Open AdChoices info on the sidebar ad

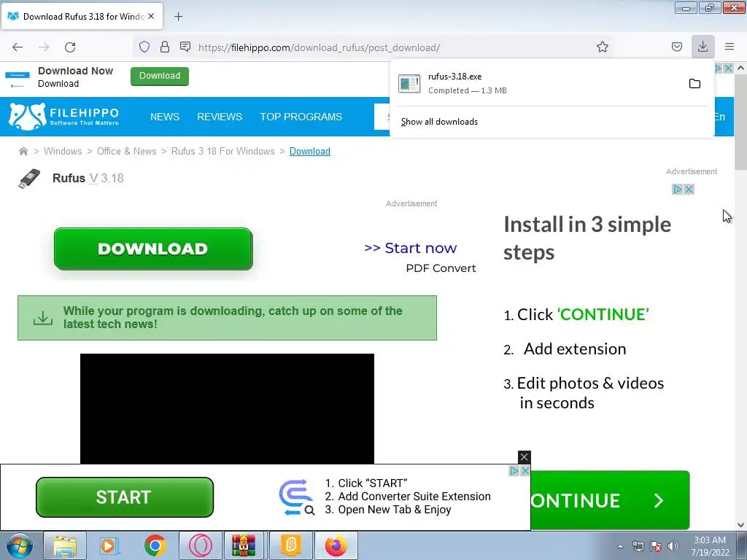pos(677,190)
